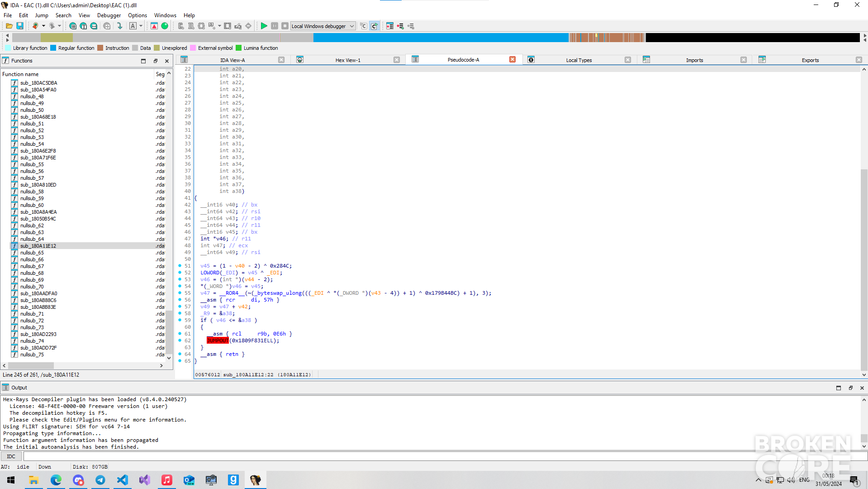Click the green circle toolbar icon

(x=165, y=26)
